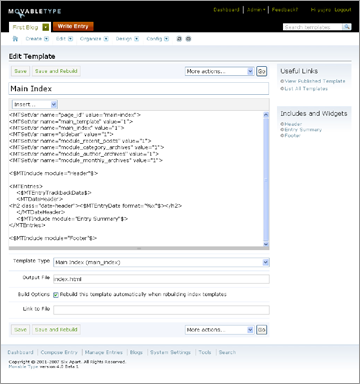Click the template code scrollbar up arrow
The width and height of the screenshot is (360, 384).
[x=266, y=115]
